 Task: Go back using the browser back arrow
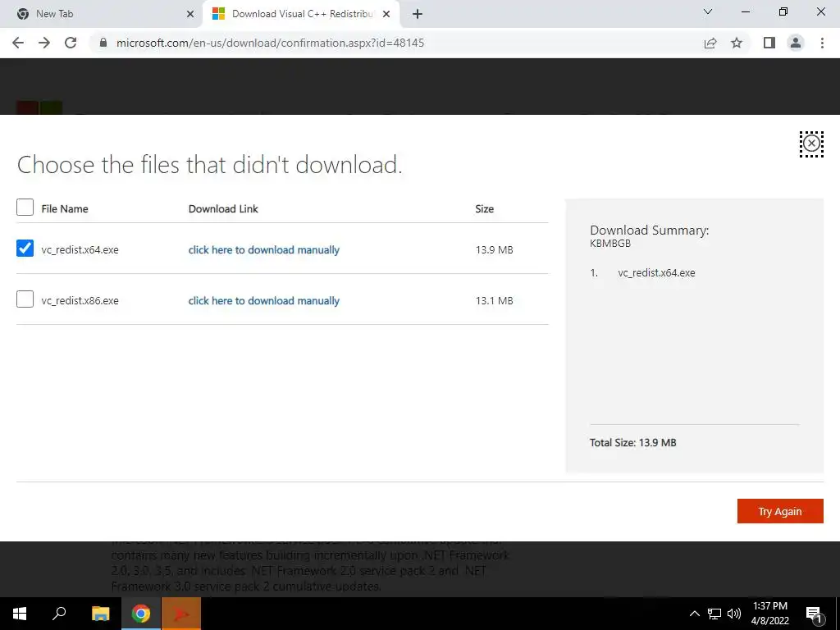pyautogui.click(x=18, y=43)
